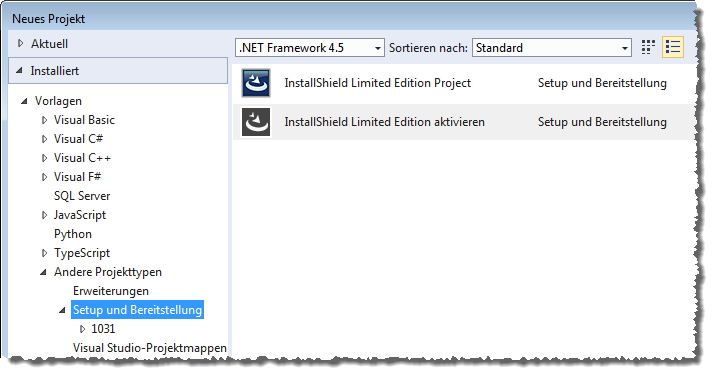
Task: Expand the Visual Basic node arrow
Action: point(44,120)
